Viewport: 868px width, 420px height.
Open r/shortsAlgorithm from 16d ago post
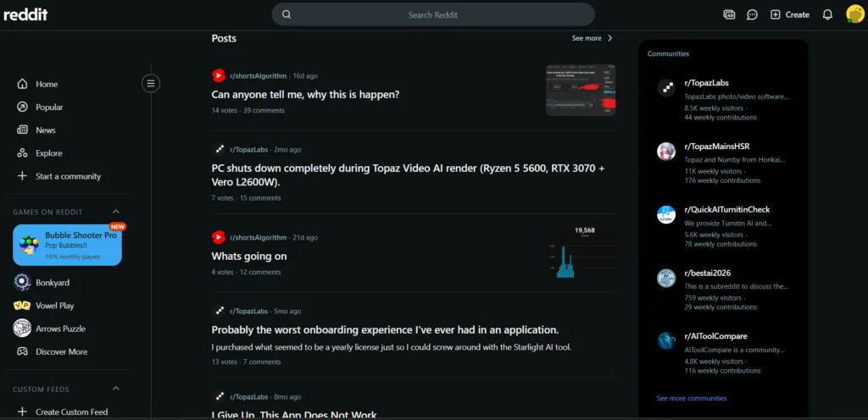[259, 75]
